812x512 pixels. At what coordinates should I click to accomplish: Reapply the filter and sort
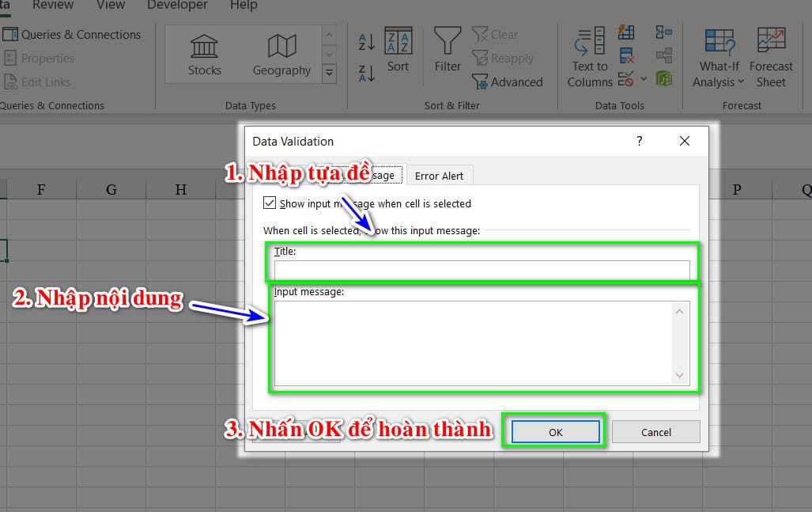503,58
